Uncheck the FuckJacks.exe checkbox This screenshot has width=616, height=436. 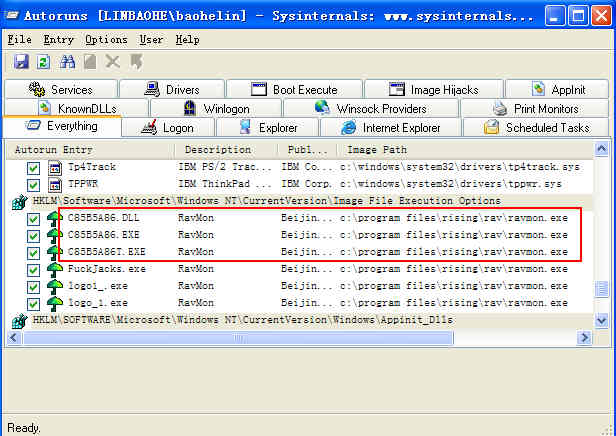(x=33, y=270)
